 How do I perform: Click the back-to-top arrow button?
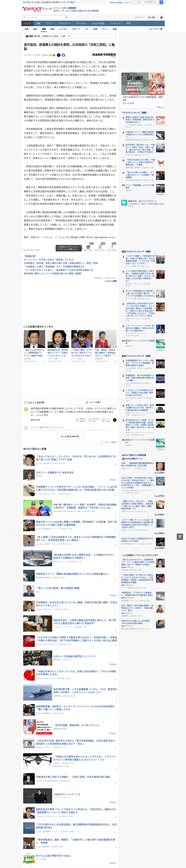180,536
